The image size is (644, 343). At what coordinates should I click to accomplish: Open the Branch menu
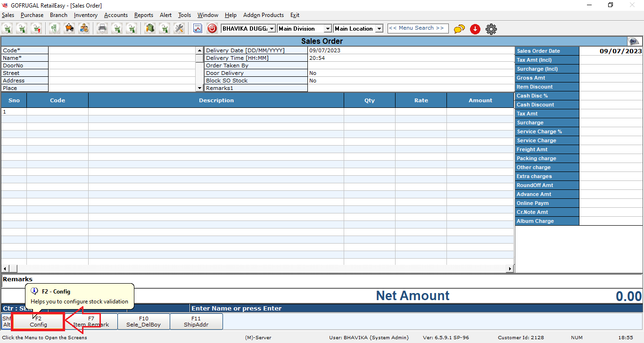point(58,15)
